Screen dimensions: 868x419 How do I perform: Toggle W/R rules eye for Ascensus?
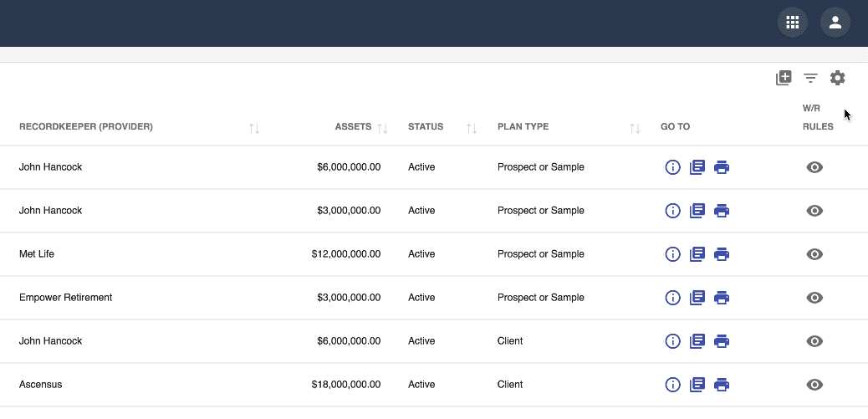click(814, 385)
